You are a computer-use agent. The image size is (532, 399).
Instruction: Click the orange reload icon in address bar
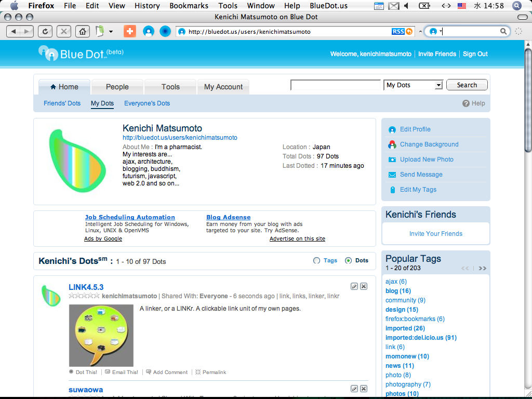409,32
